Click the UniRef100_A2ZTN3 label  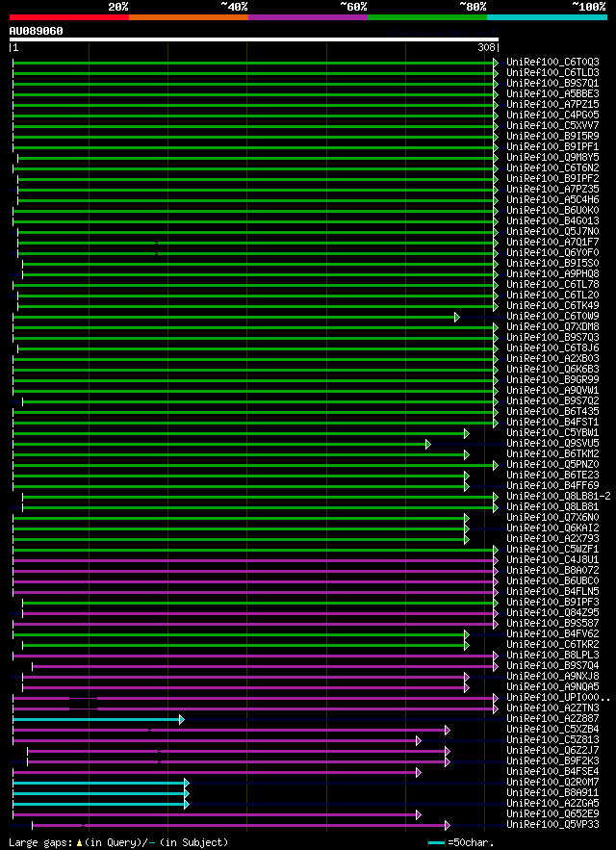pyautogui.click(x=553, y=708)
